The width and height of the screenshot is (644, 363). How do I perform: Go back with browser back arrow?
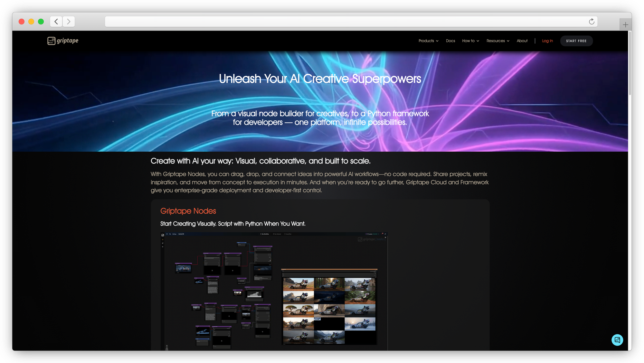56,22
